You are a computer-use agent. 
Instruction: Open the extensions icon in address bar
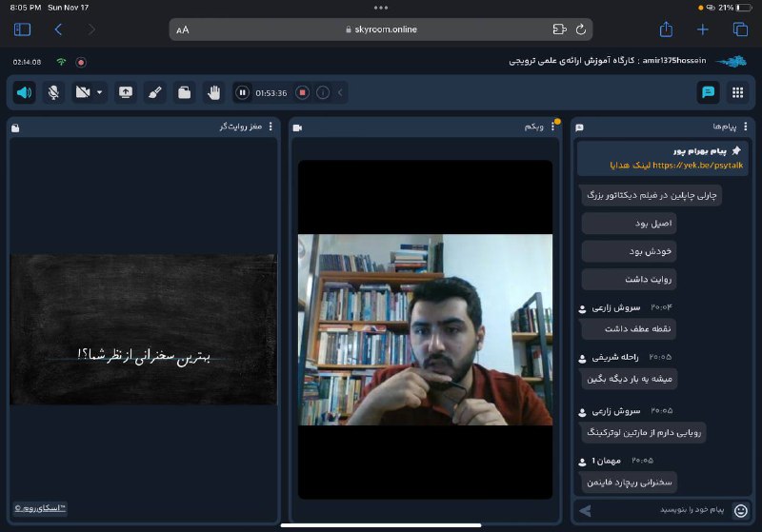(x=559, y=30)
